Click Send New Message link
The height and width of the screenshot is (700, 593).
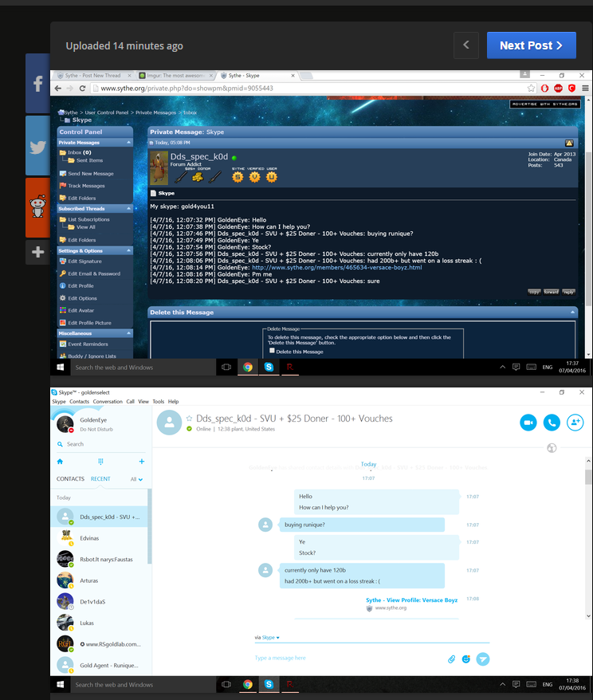tap(91, 174)
